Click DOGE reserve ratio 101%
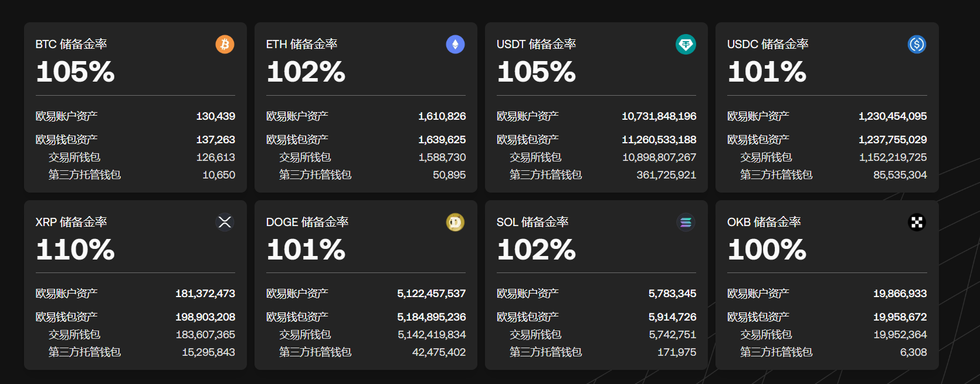The width and height of the screenshot is (980, 384). click(306, 250)
